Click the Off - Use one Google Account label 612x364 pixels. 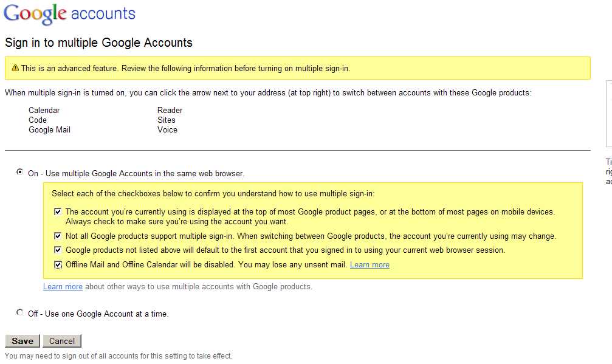tap(98, 314)
